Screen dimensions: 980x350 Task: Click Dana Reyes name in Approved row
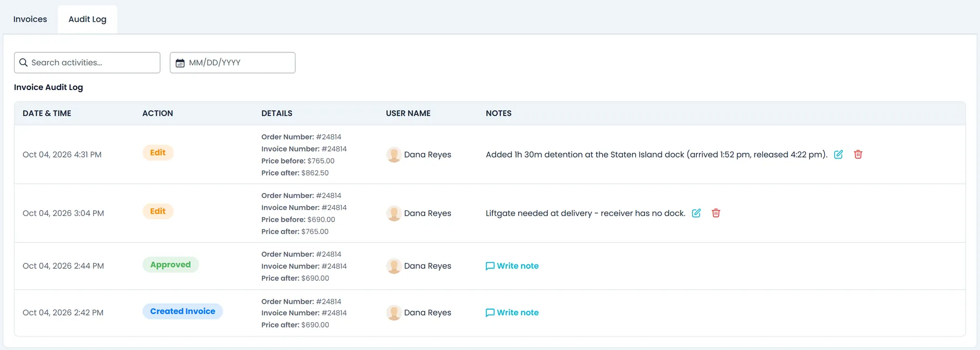pos(427,266)
